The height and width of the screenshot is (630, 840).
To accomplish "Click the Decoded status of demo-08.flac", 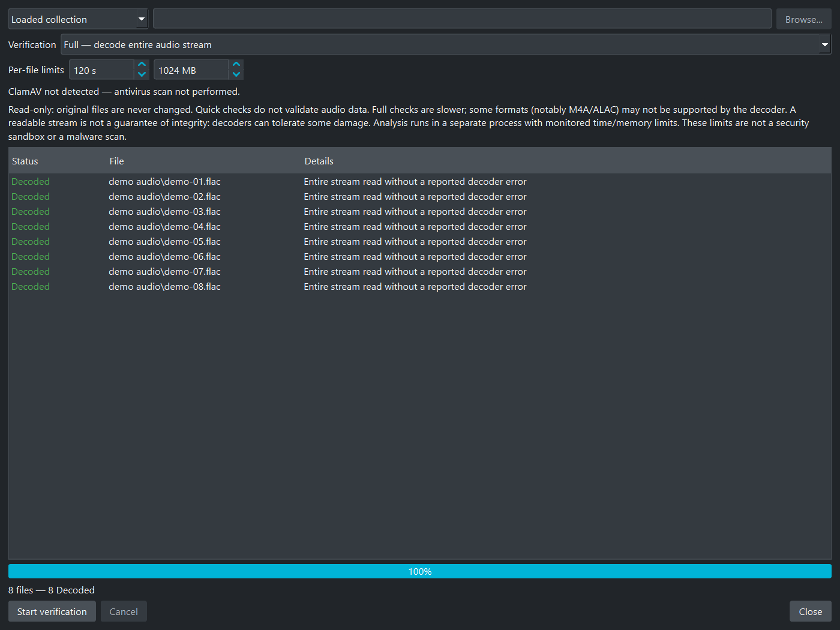I will pos(31,286).
